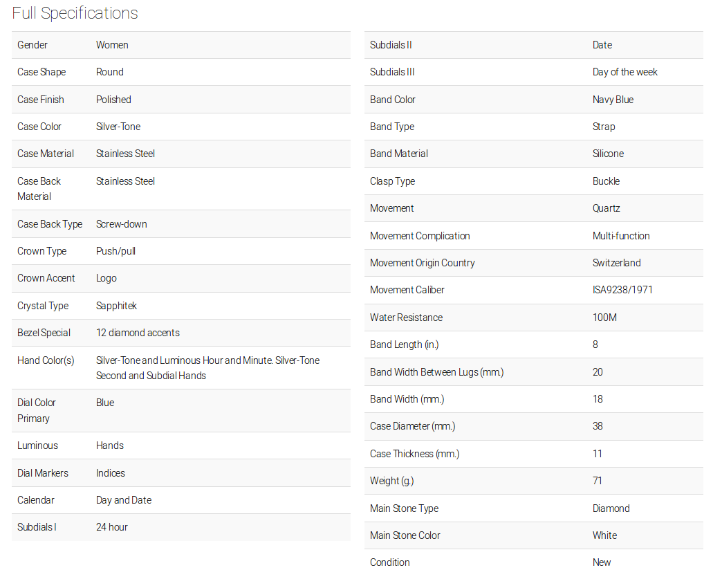The image size is (722, 588).
Task: Click the Day and Date calendar value
Action: (x=124, y=500)
